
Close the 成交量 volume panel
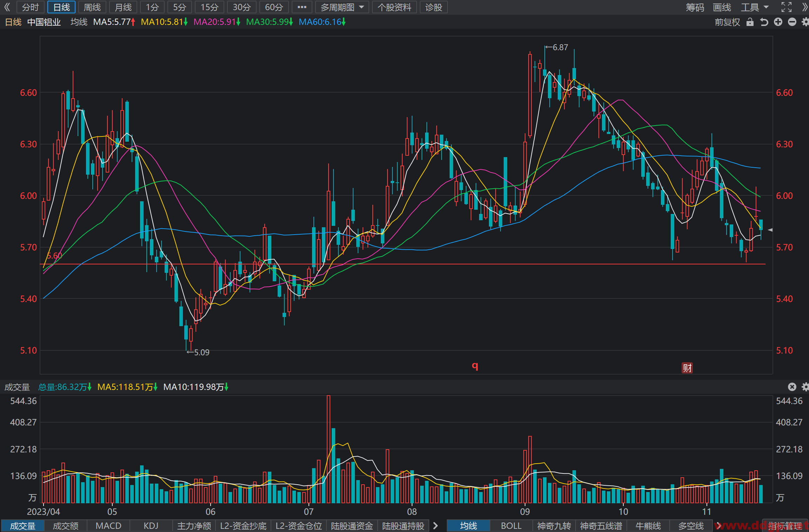(x=792, y=387)
